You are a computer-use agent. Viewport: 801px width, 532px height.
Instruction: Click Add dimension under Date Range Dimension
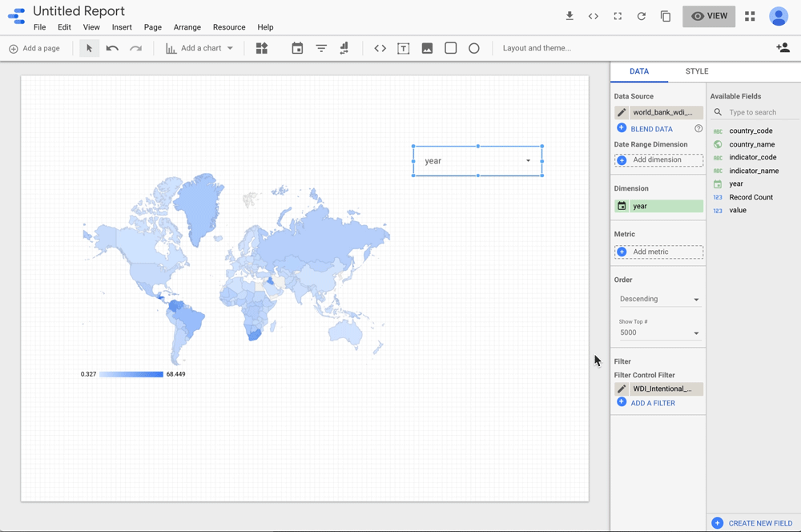coord(658,160)
